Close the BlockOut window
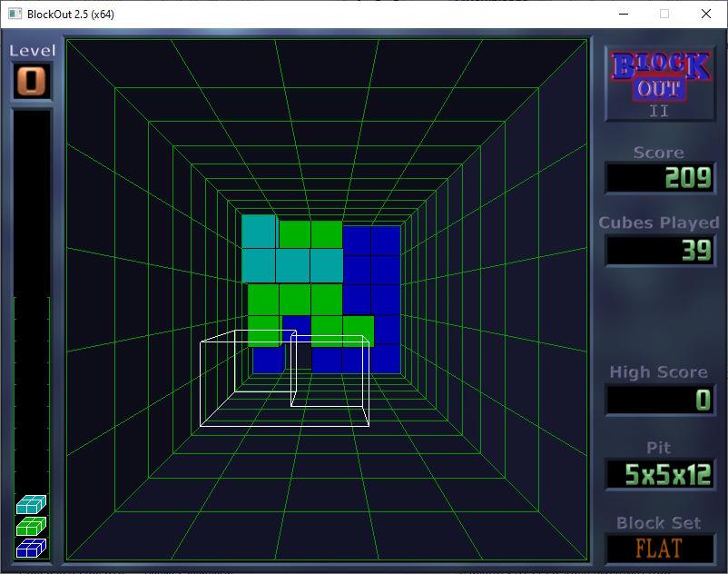The width and height of the screenshot is (728, 574). click(x=705, y=14)
